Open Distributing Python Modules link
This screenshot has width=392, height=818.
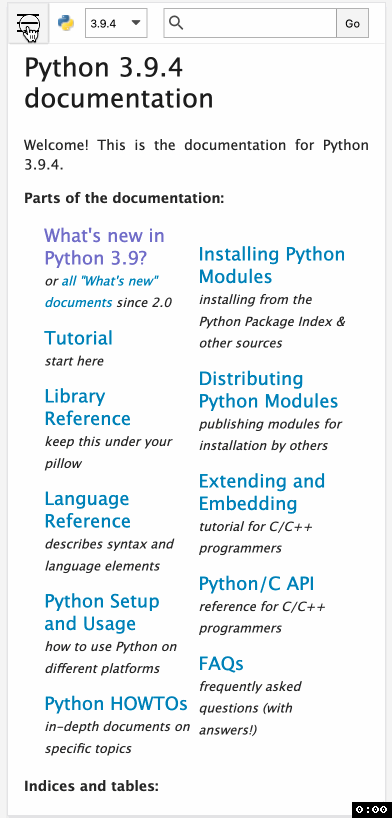coord(268,390)
